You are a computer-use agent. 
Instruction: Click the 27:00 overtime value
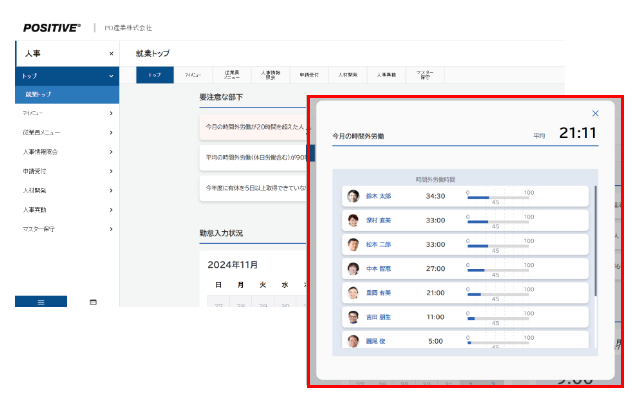click(435, 269)
